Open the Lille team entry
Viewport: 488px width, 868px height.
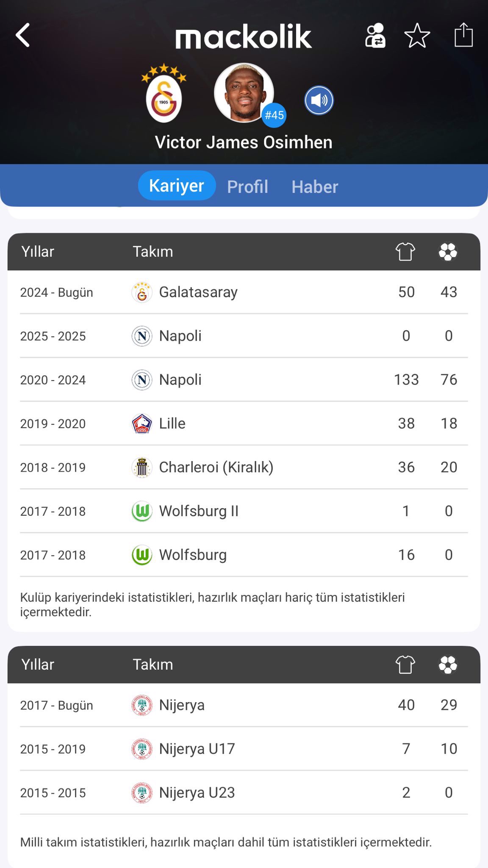(x=172, y=423)
